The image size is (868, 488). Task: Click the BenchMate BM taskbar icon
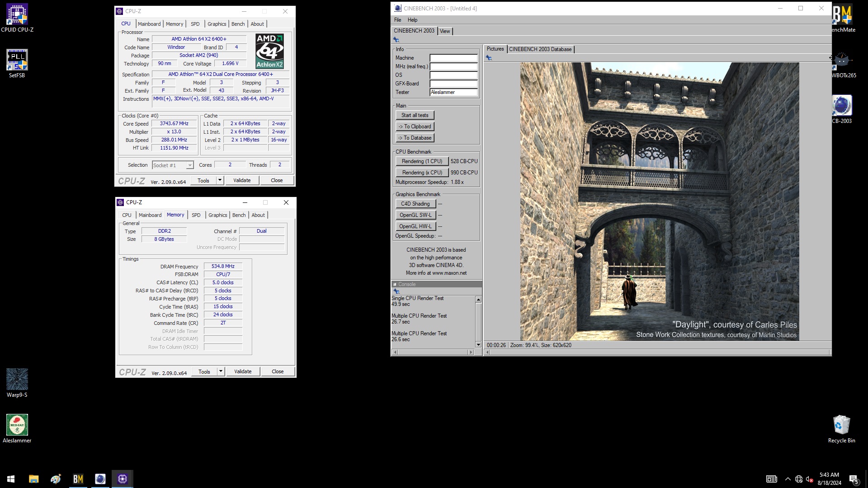click(x=78, y=479)
